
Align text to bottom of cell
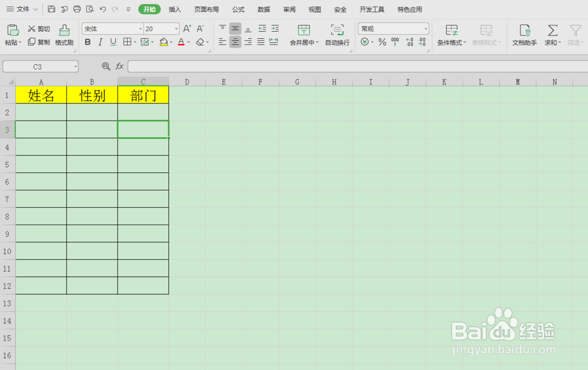248,28
